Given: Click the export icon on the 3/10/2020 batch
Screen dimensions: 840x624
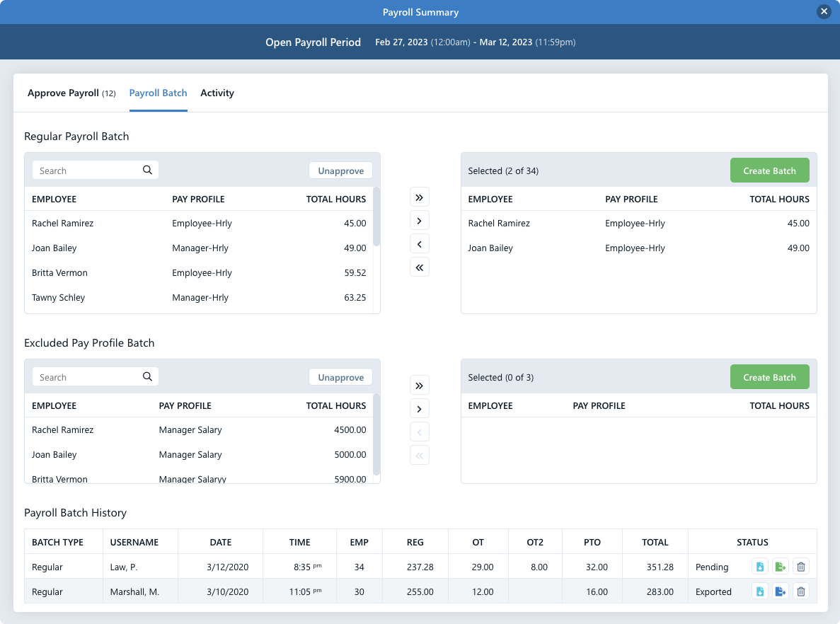Looking at the screenshot, I should click(780, 591).
